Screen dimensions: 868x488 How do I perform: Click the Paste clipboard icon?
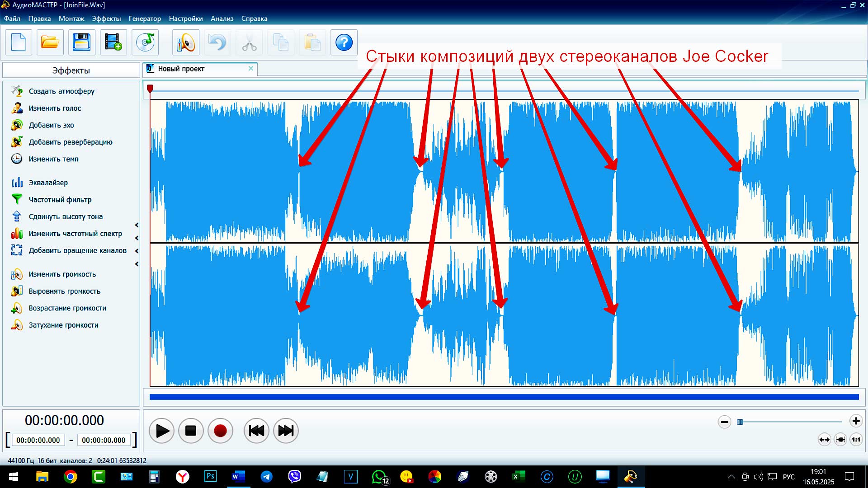312,42
